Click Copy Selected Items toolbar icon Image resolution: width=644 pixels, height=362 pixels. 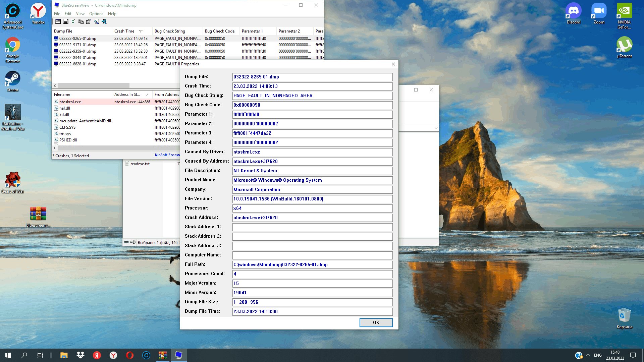pos(81,21)
